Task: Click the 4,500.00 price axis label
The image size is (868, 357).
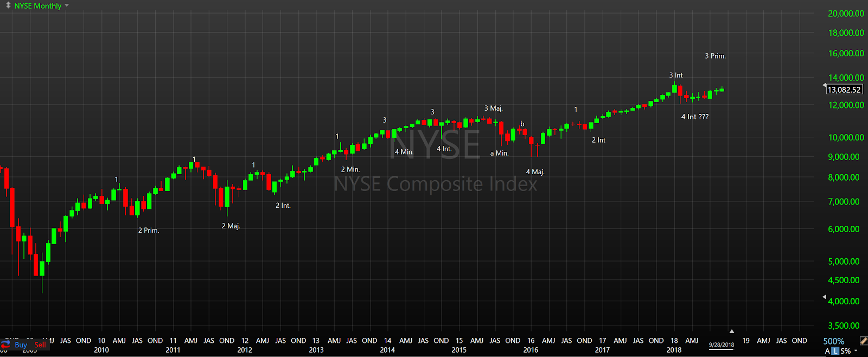Action: [x=844, y=280]
